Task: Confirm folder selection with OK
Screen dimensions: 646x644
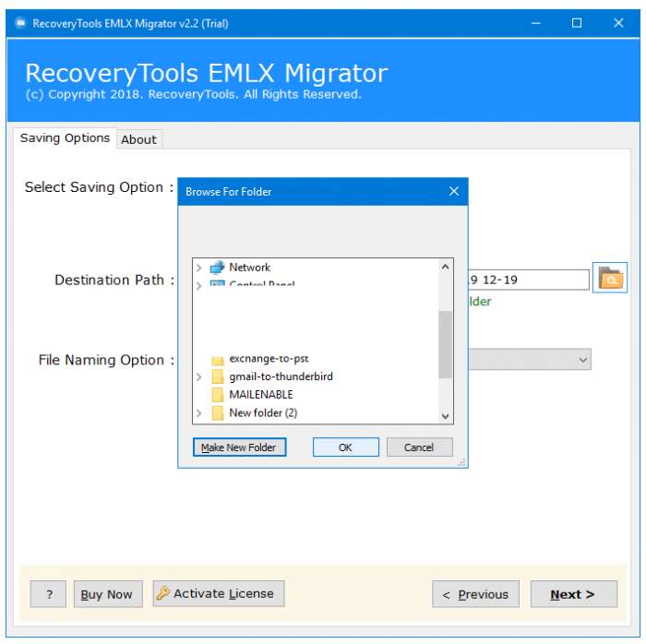Action: tap(345, 447)
